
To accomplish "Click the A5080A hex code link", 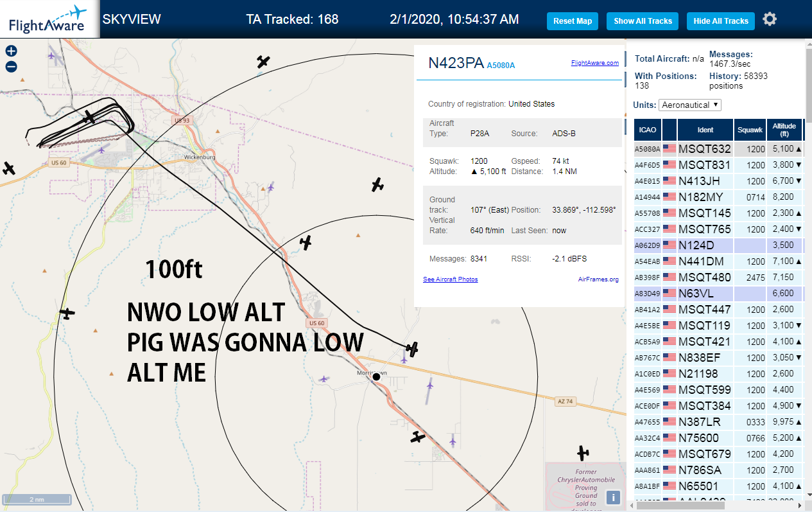I will (501, 66).
